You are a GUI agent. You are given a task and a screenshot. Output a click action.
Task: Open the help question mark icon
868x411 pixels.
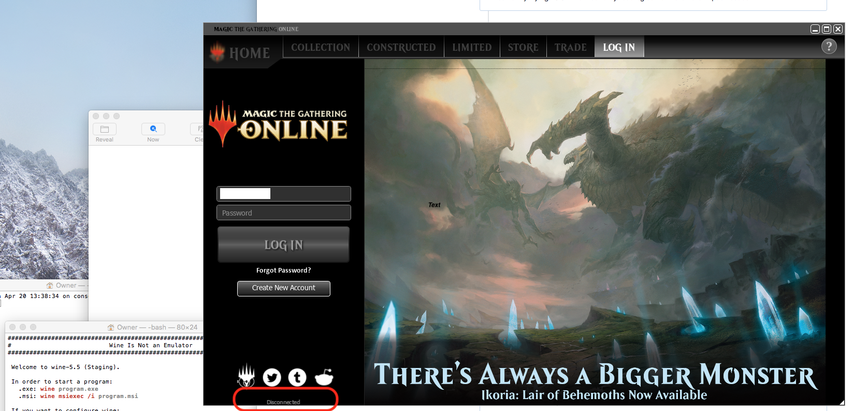coord(829,47)
